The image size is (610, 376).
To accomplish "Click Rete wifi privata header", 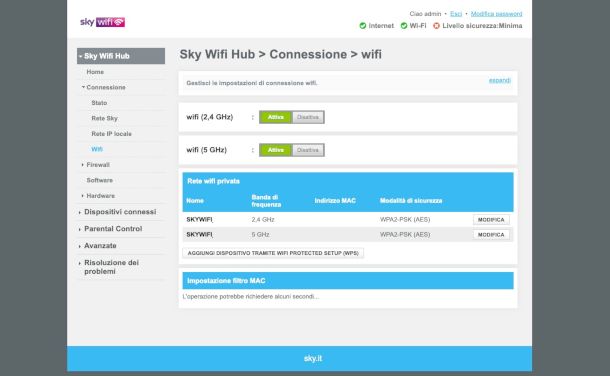I will tap(213, 181).
